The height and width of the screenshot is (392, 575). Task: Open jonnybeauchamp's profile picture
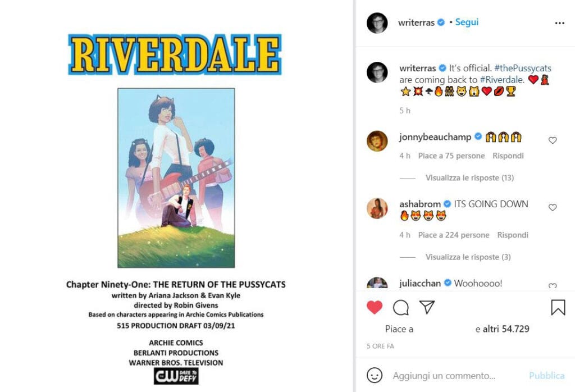tap(377, 141)
